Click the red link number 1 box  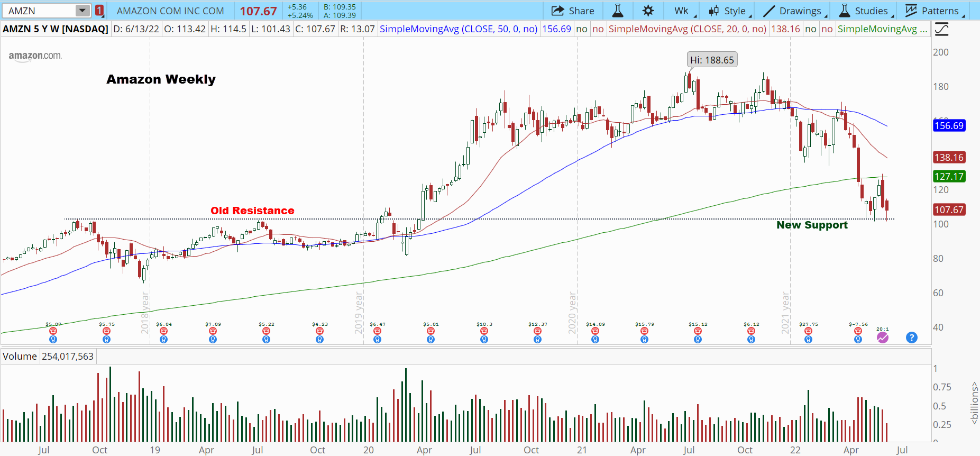(99, 11)
